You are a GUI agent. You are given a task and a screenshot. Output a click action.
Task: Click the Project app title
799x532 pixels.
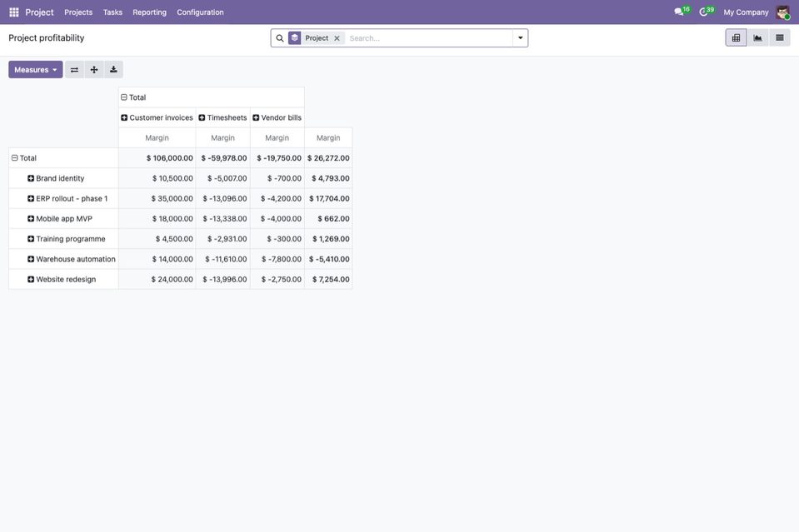[x=39, y=12]
